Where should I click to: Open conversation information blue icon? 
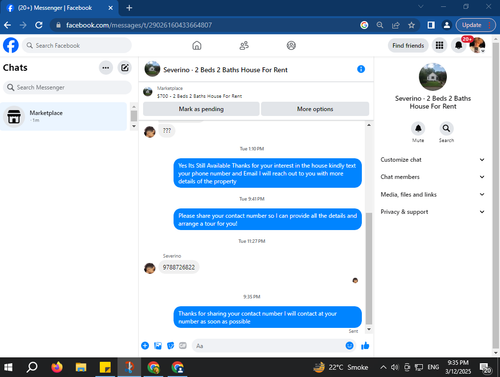[361, 69]
